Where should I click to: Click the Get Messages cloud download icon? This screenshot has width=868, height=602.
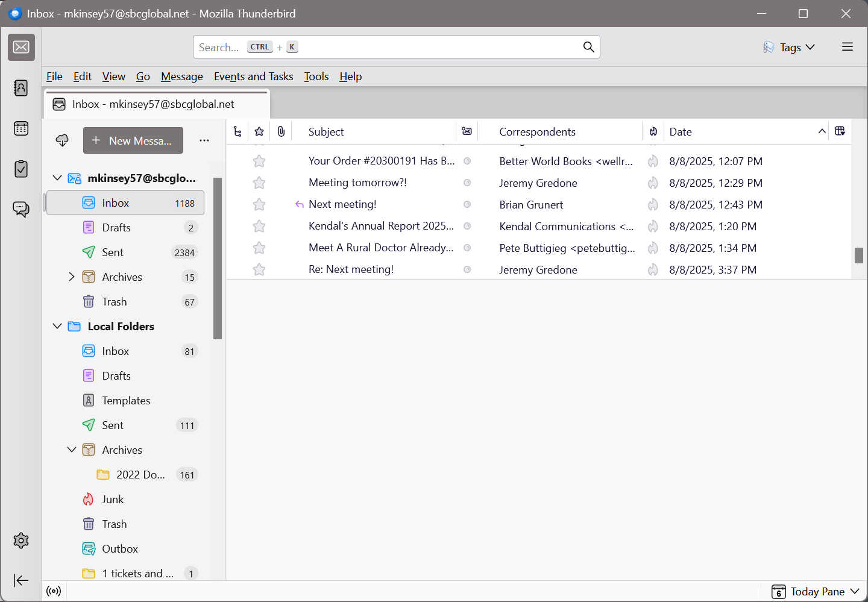62,140
